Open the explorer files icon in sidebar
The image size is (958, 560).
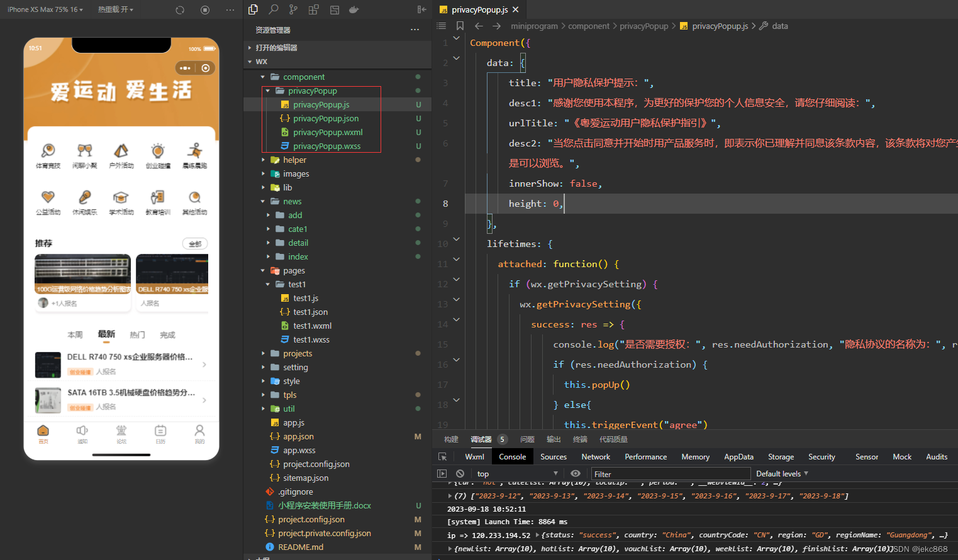coord(253,9)
